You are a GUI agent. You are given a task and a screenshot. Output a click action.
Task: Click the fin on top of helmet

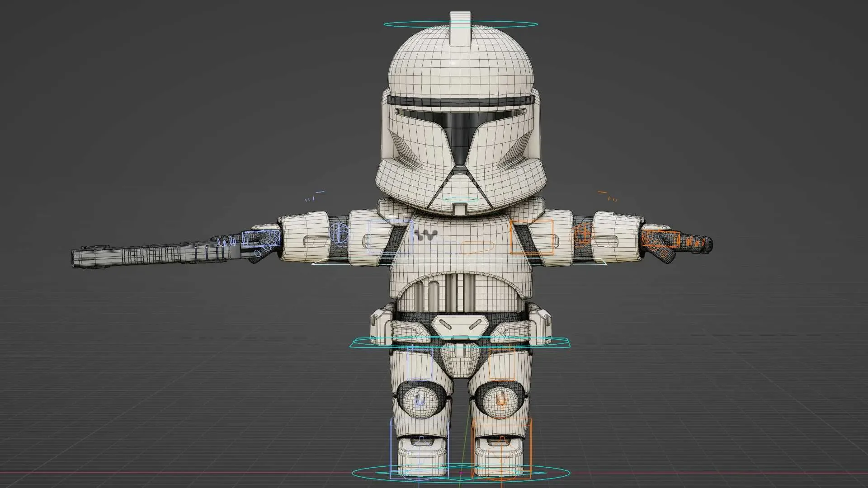(461, 29)
